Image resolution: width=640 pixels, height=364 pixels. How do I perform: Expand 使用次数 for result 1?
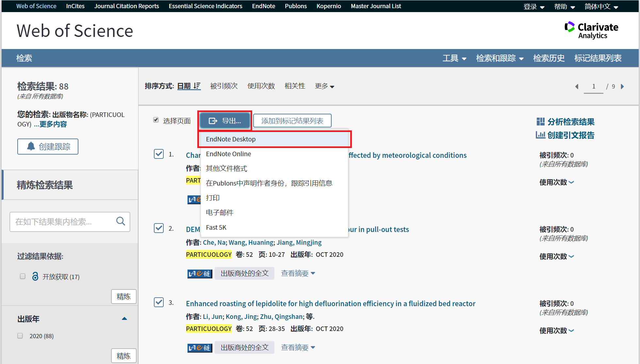pos(556,182)
